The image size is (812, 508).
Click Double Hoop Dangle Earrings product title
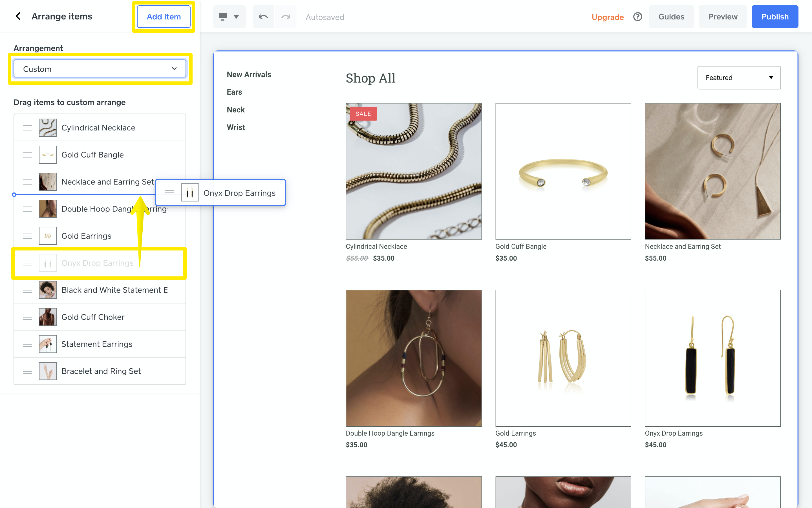(390, 433)
